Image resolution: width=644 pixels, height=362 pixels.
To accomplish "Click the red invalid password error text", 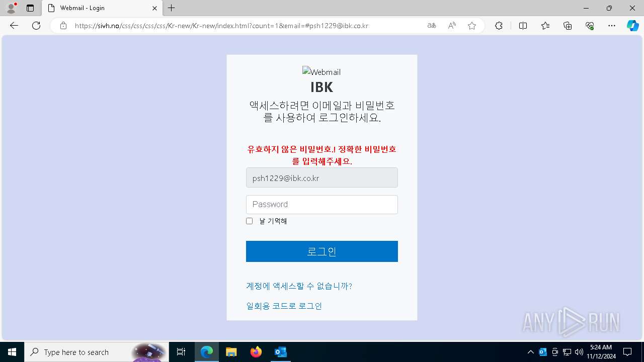I will pyautogui.click(x=322, y=155).
